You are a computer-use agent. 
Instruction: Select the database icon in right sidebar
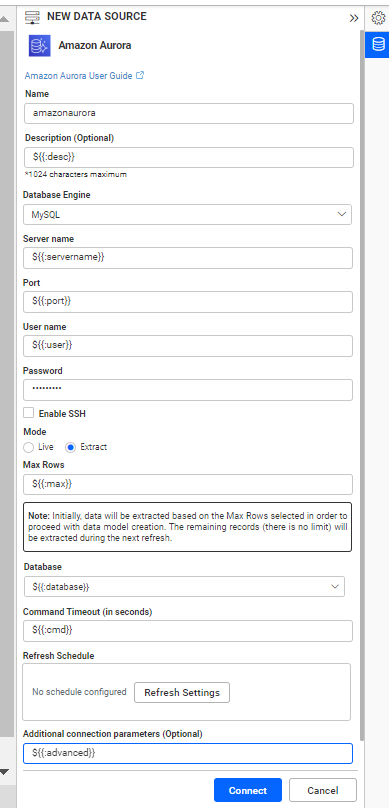[378, 45]
